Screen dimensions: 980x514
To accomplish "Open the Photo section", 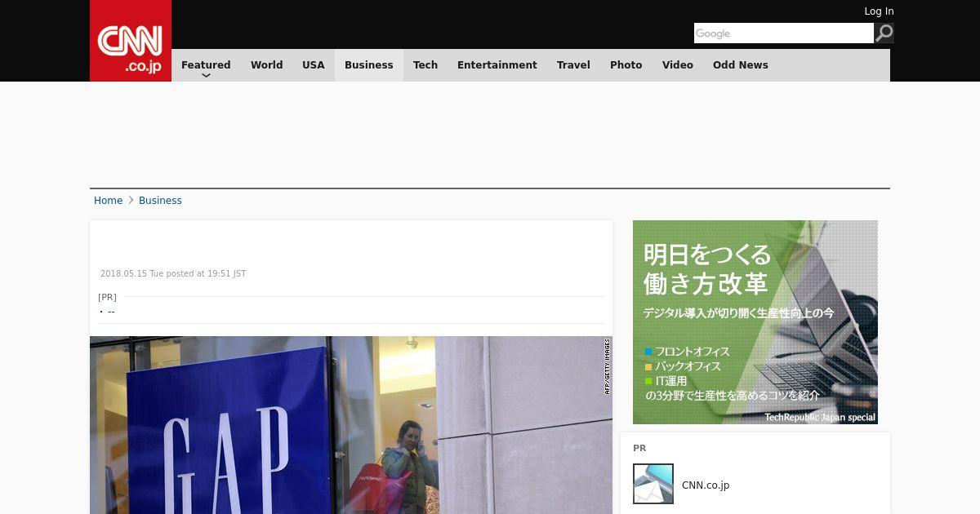I will click(626, 65).
